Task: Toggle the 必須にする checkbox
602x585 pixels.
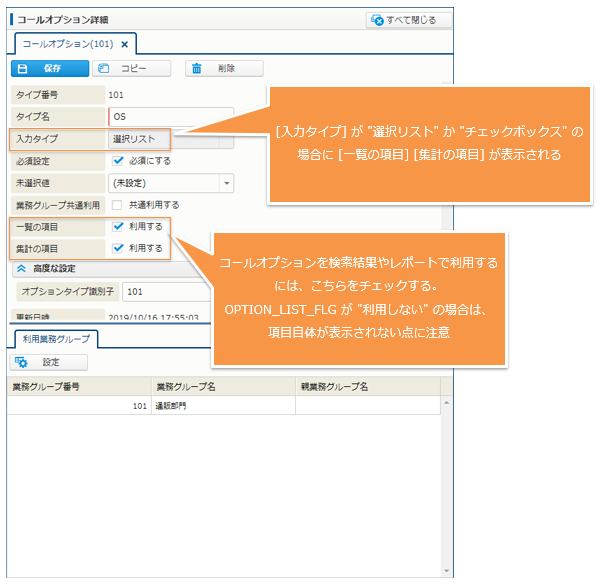Action: coord(118,160)
